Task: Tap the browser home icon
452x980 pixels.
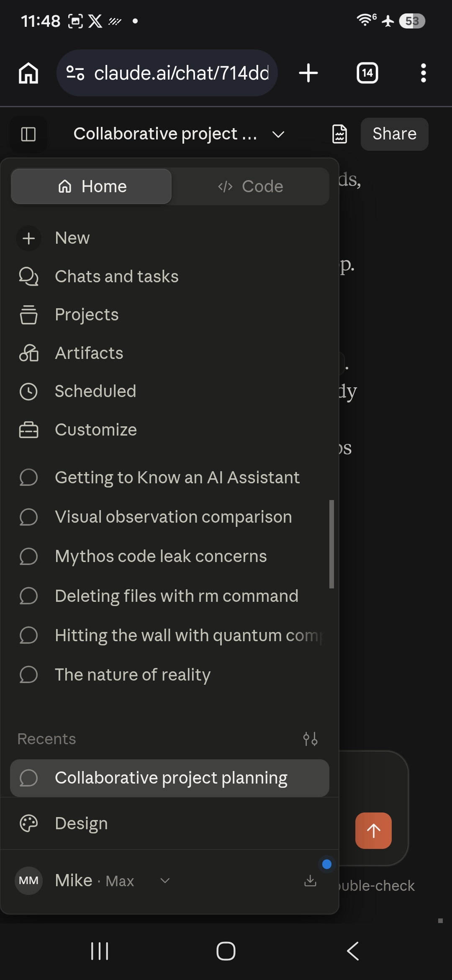Action: tap(28, 73)
